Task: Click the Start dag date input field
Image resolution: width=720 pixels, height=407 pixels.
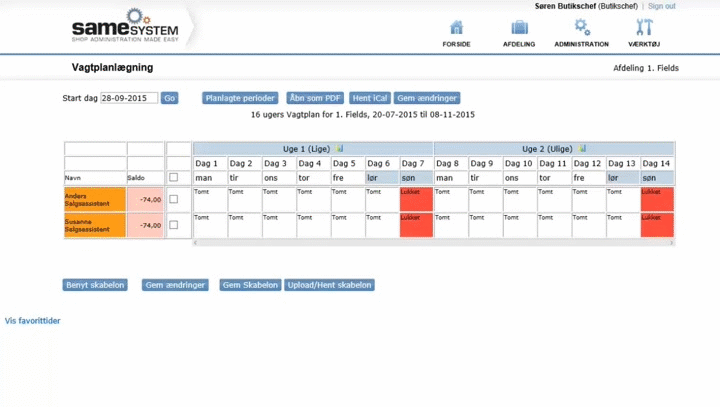Action: [129, 98]
